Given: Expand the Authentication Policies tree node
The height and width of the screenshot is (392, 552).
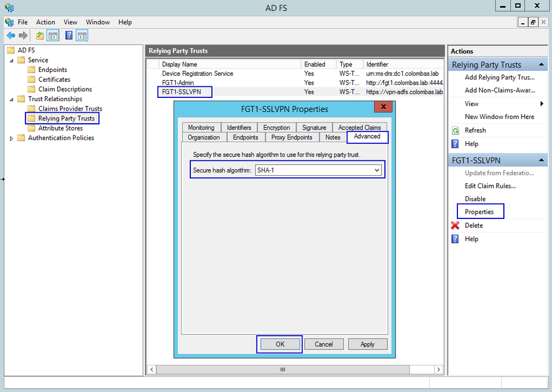Looking at the screenshot, I should [12, 138].
